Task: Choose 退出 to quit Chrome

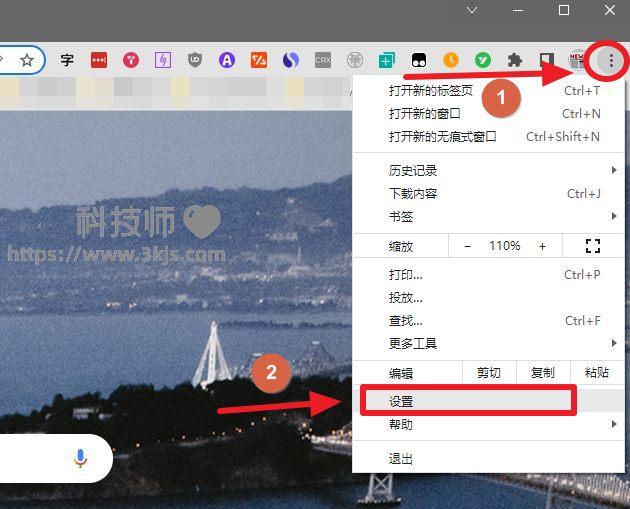Action: point(488,458)
